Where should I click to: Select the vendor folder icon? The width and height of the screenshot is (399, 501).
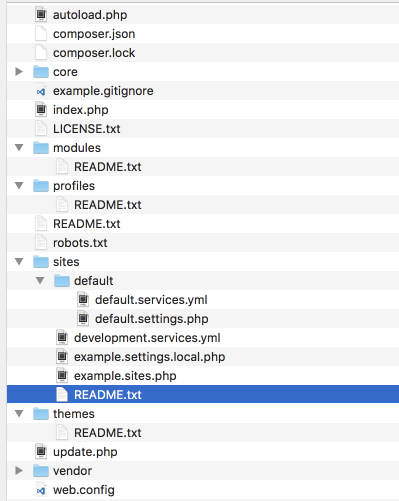click(41, 471)
